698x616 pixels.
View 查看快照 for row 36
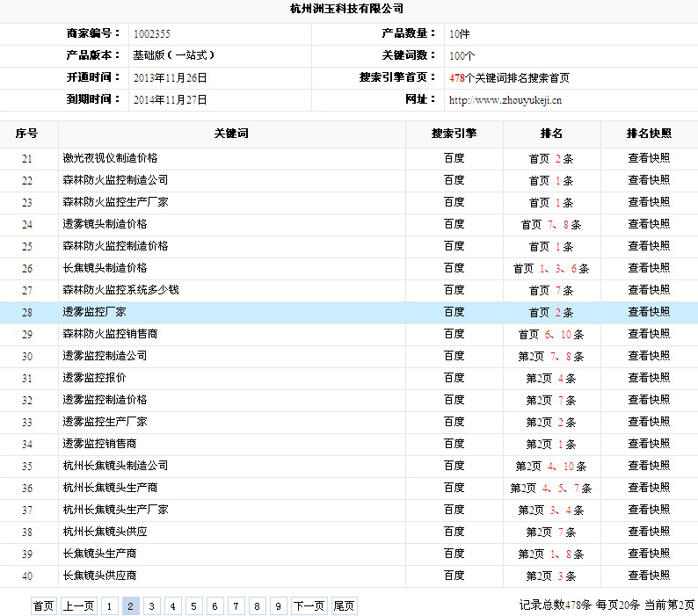(649, 488)
